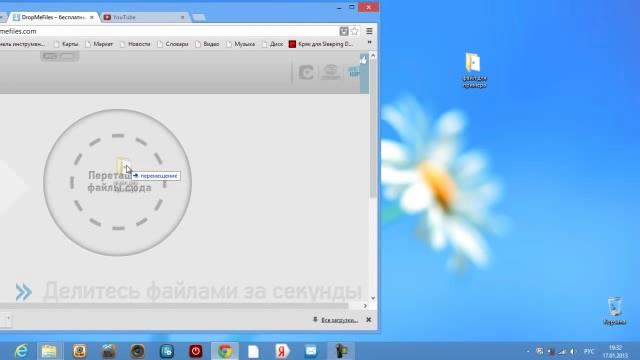Open the orange-framed app beside File Explorer
Screen dimensions: 640x360
(x=80, y=351)
